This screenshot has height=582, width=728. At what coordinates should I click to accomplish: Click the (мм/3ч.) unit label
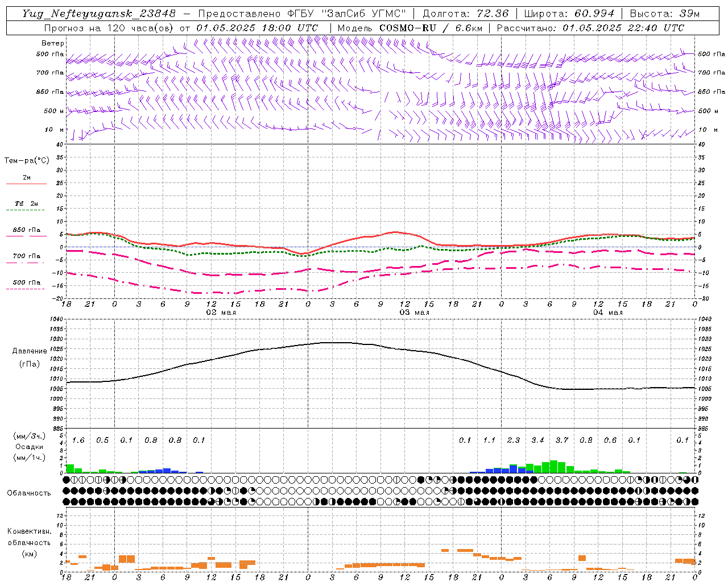coord(29,436)
